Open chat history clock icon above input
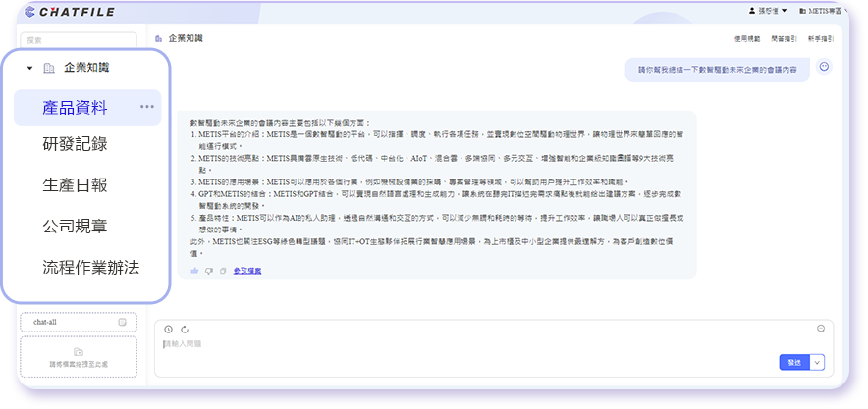Image resolution: width=868 pixels, height=409 pixels. point(168,329)
